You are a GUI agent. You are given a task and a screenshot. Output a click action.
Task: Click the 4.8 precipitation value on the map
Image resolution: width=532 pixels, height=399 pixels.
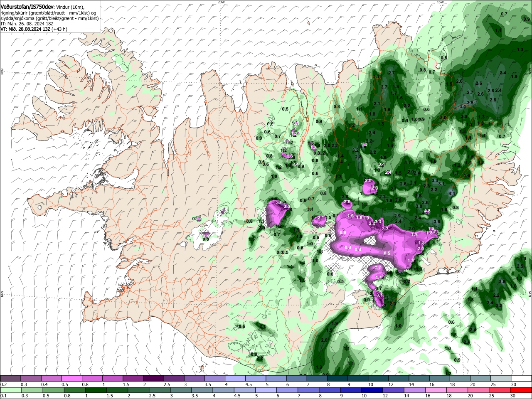coord(427,211)
